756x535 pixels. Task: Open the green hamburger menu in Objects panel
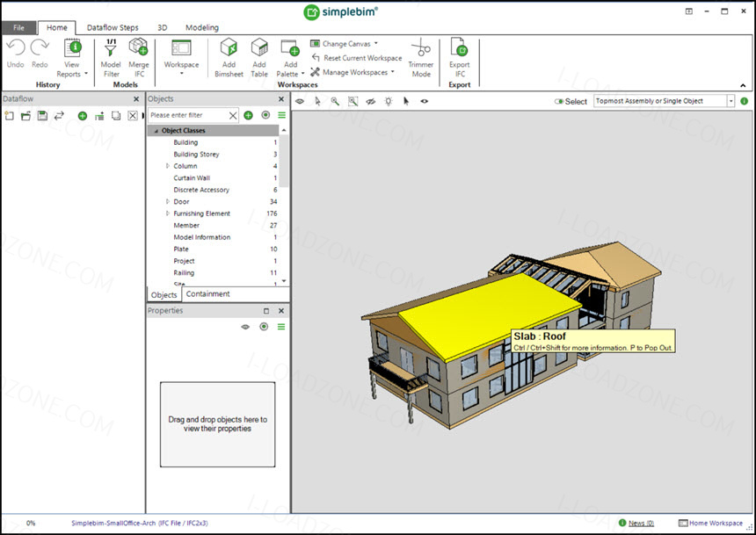281,115
